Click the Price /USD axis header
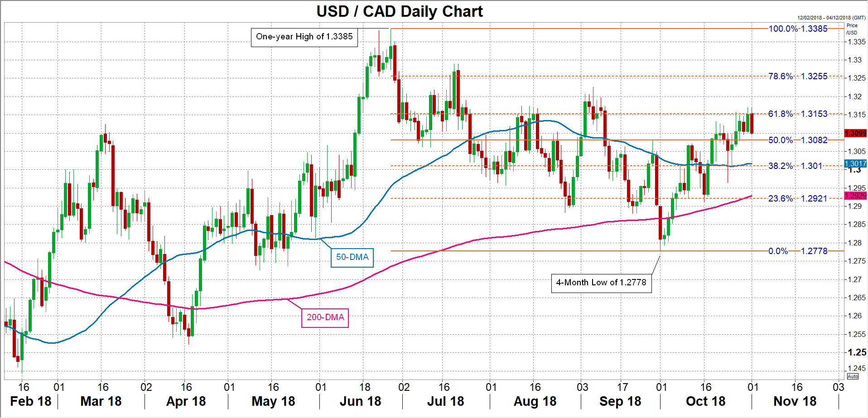 852,29
